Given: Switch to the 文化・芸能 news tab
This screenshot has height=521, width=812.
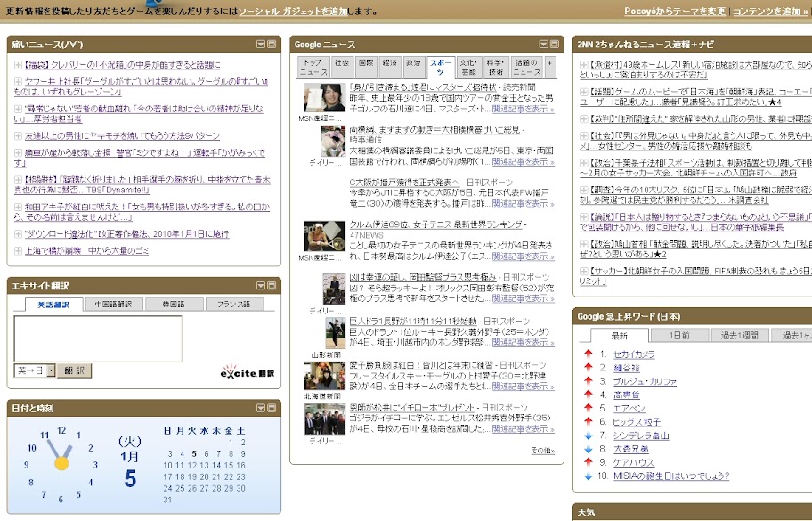Looking at the screenshot, I should pos(468,68).
